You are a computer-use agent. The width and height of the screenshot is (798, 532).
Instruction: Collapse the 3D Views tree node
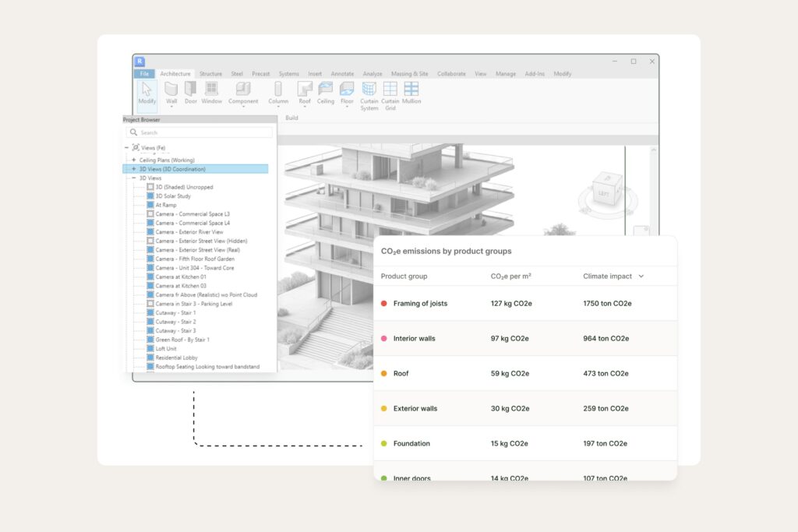coord(133,178)
